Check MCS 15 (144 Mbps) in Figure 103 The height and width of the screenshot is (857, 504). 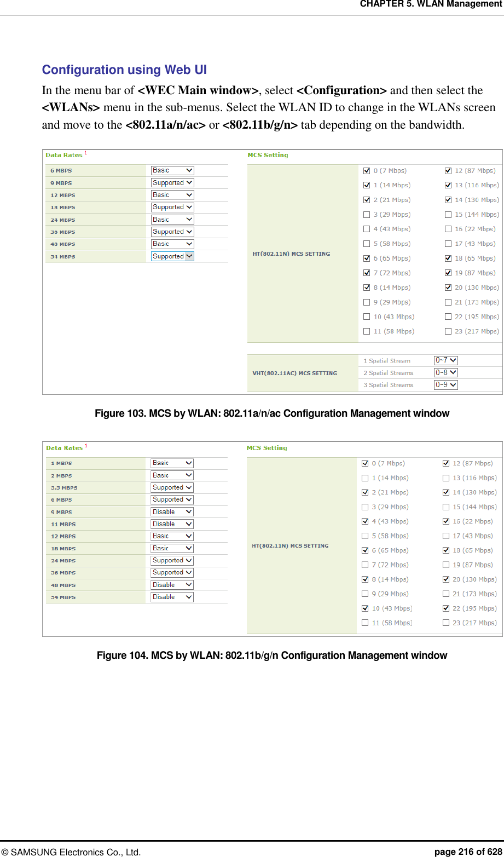(x=448, y=215)
